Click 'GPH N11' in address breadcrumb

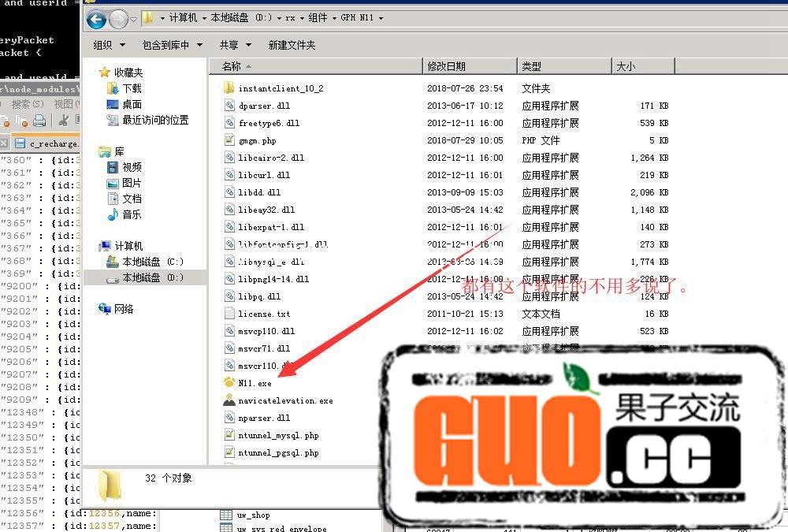[x=356, y=17]
